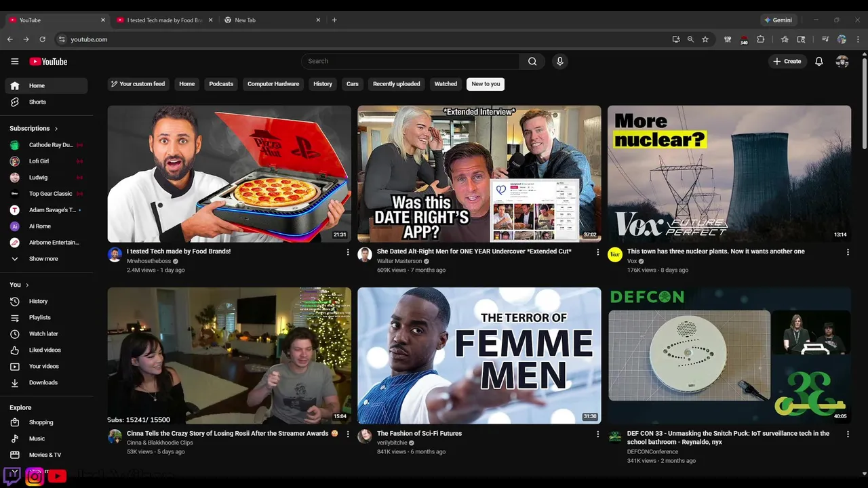
Task: Reload the page in browser toolbar
Action: 42,39
